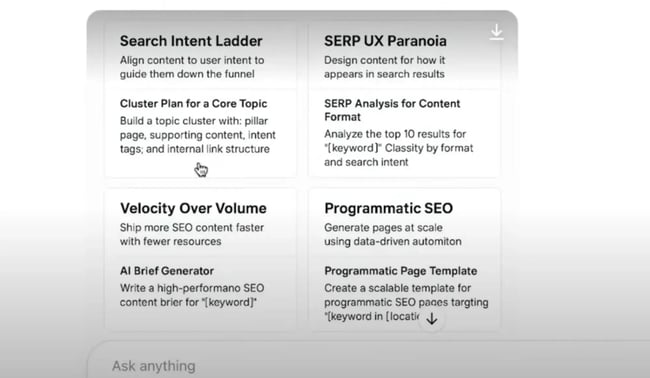This screenshot has height=378, width=650.
Task: Click 'Write a high-performance SEO content brief' text
Action: pos(192,295)
